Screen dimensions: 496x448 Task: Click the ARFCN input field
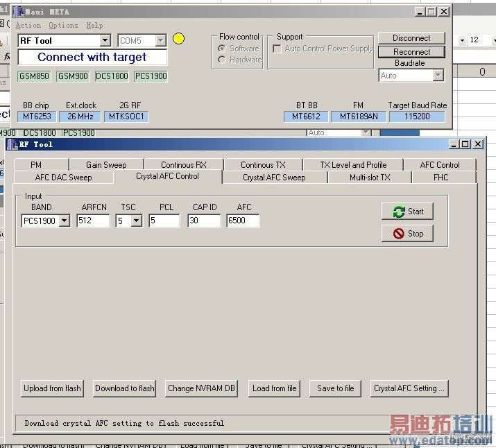(93, 221)
